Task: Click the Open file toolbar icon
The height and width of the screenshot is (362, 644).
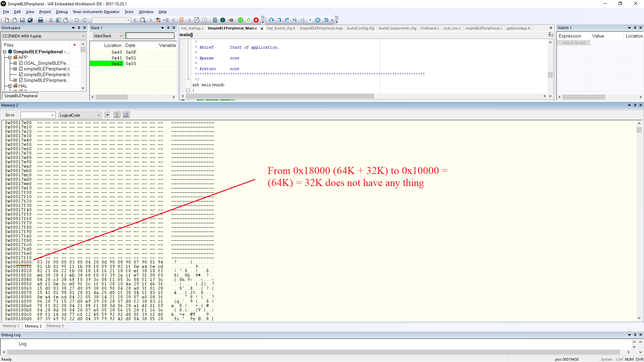Action: pos(14,20)
